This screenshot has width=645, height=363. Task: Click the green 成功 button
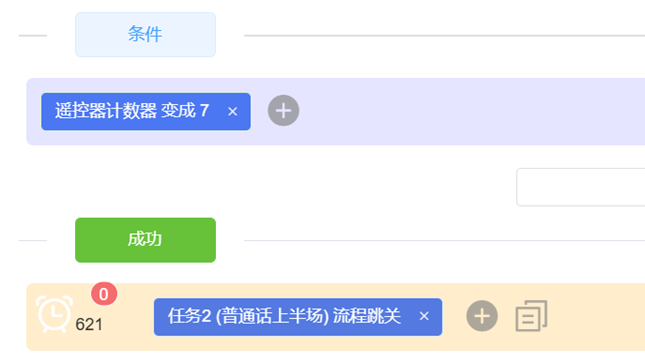pos(145,240)
